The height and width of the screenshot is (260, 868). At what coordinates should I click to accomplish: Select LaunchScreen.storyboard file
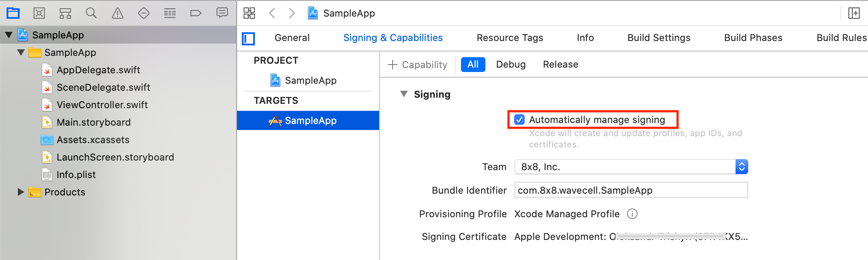[x=115, y=157]
